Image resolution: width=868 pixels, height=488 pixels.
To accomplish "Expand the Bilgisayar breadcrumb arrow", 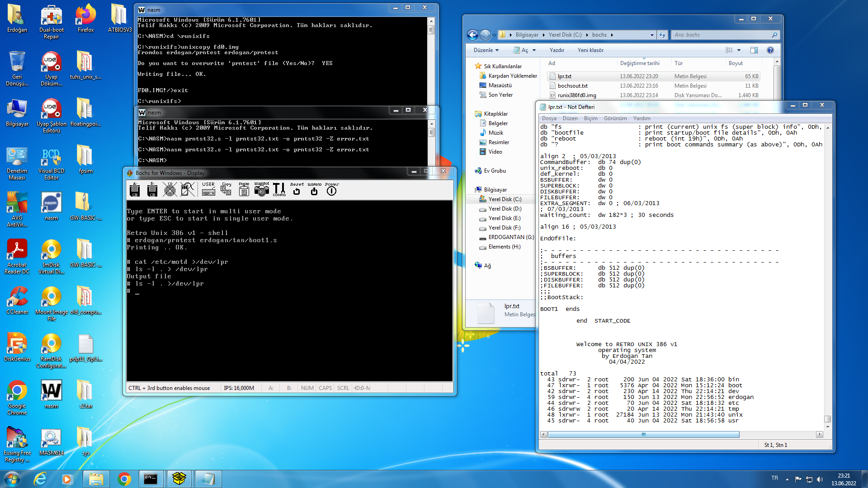I will pyautogui.click(x=543, y=35).
